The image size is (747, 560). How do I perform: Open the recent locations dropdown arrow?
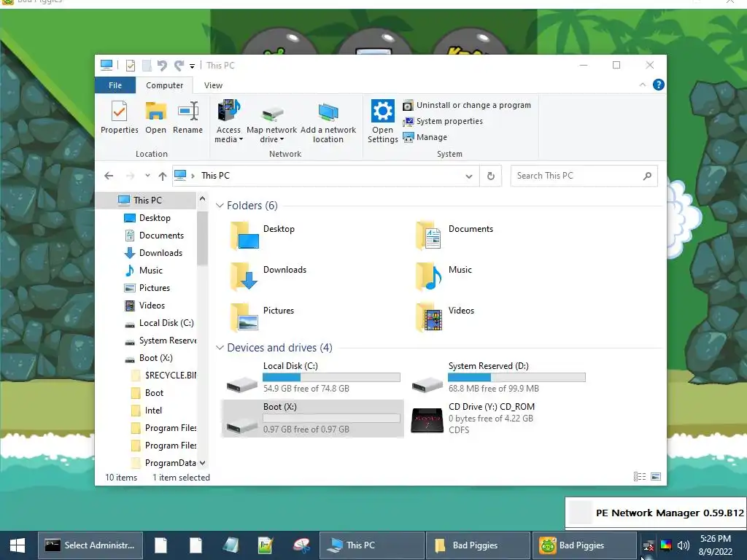(x=147, y=176)
